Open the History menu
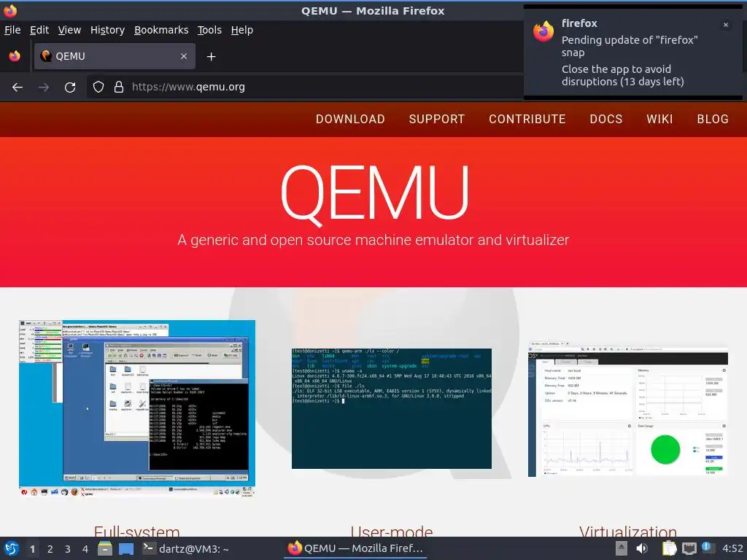Viewport: 747px width, 560px height. tap(108, 30)
